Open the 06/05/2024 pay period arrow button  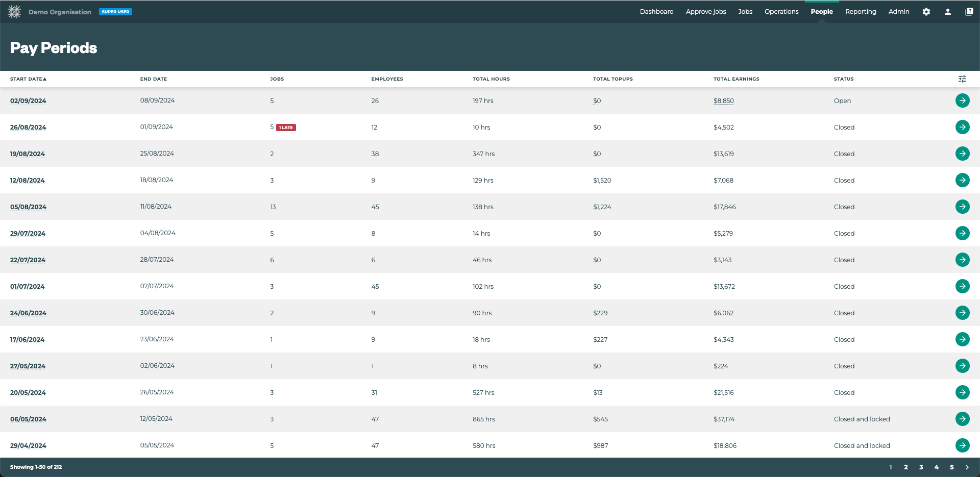tap(962, 419)
